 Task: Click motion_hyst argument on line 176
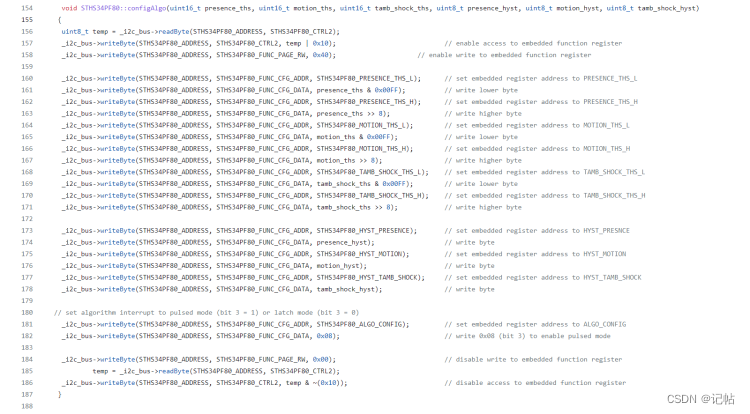[338, 266]
